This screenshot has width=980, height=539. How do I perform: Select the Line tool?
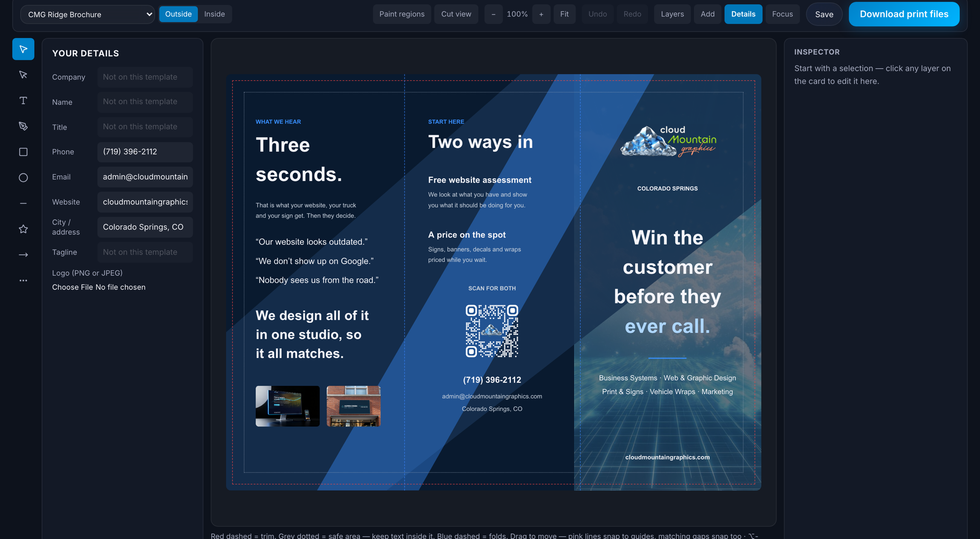coord(23,204)
